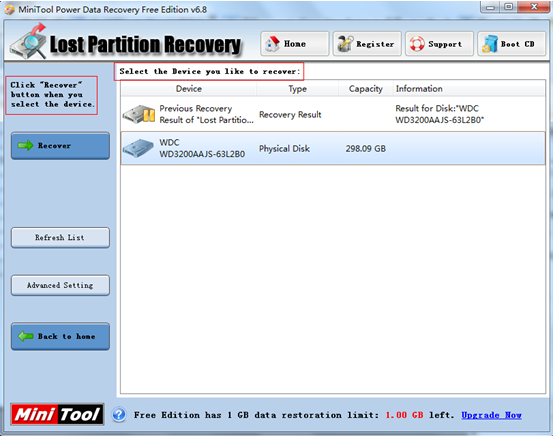Click green arrow icon on Recover button
Image resolution: width=553 pixels, height=436 pixels.
pos(25,145)
